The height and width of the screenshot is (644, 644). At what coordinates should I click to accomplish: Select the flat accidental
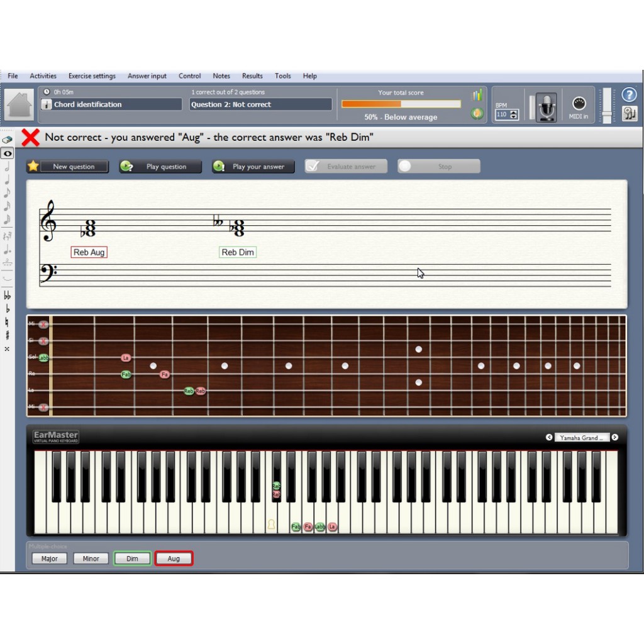[7, 308]
